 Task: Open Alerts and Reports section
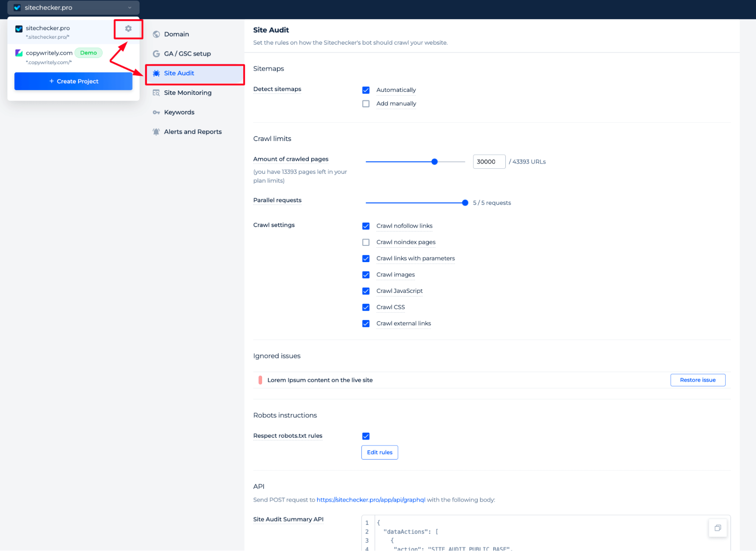[192, 132]
